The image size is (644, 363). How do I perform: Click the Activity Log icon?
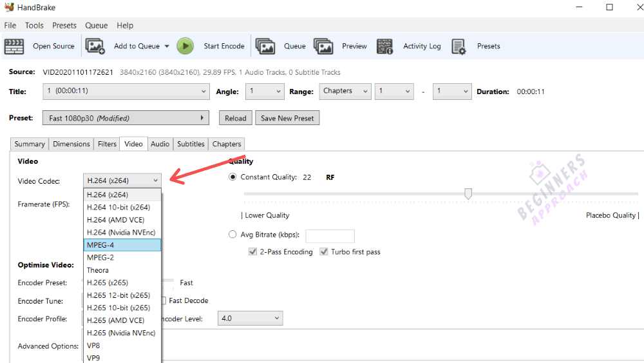pyautogui.click(x=385, y=46)
